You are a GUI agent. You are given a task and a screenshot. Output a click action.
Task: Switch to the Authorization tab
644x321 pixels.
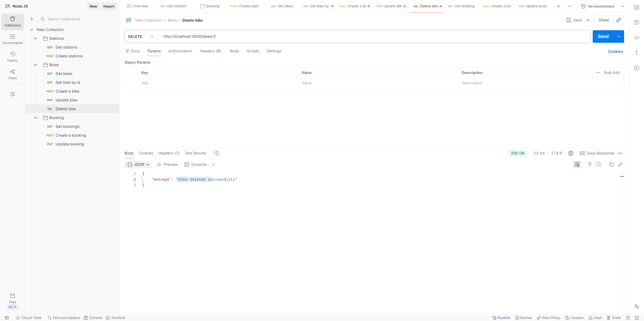[180, 51]
